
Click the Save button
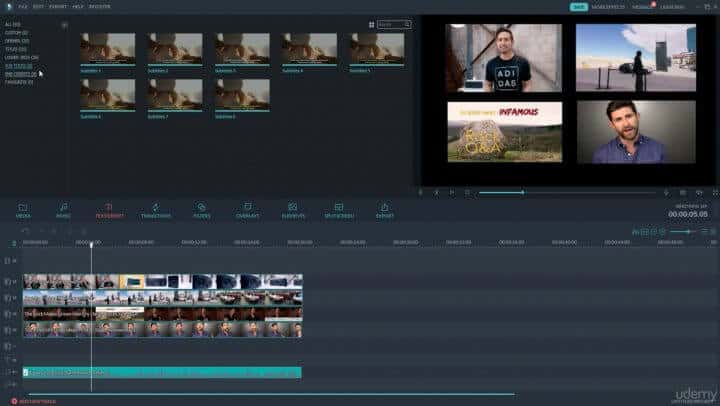point(578,6)
